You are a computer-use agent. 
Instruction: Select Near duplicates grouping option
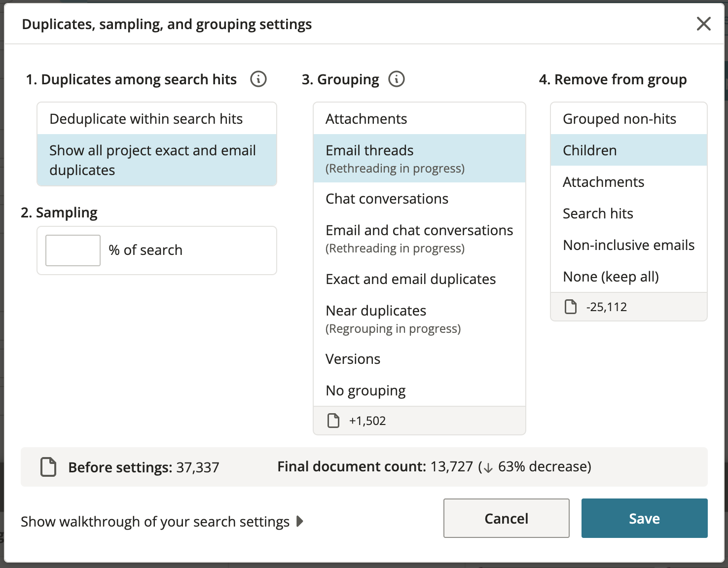375,310
